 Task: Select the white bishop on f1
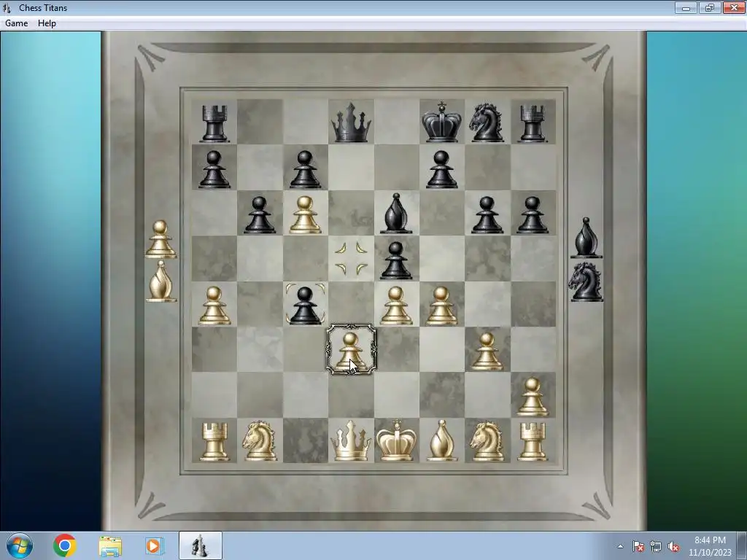441,440
